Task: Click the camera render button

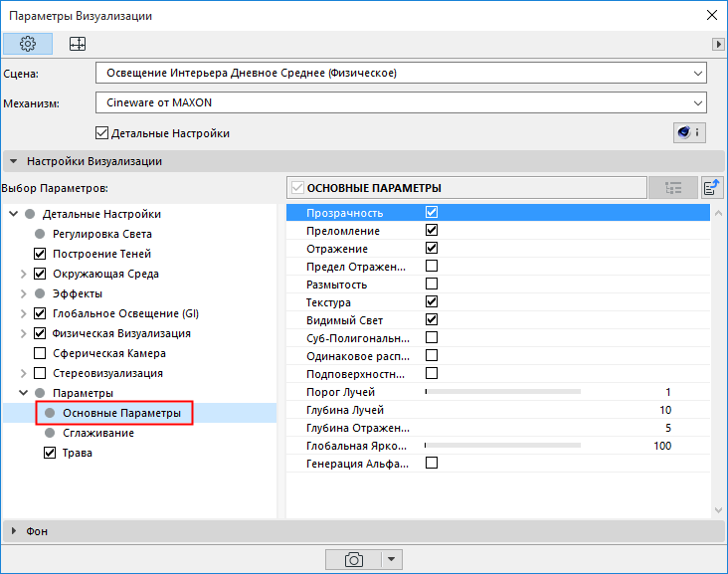Action: click(353, 559)
